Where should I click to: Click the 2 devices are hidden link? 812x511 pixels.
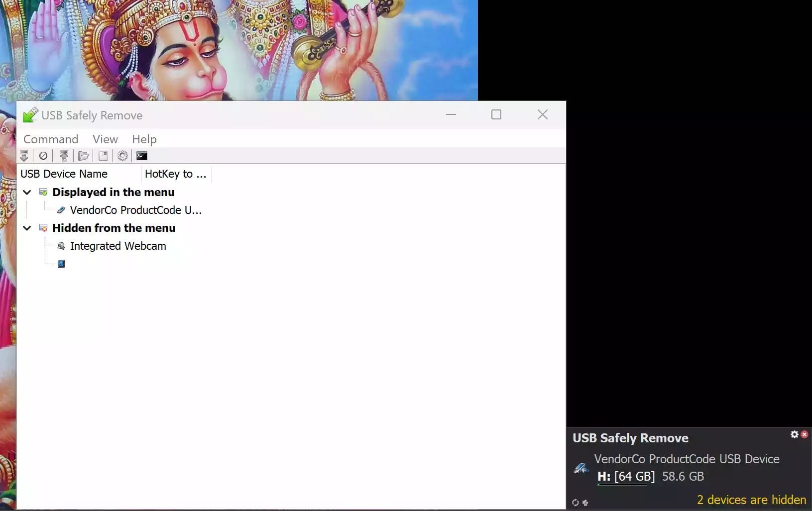tap(751, 500)
